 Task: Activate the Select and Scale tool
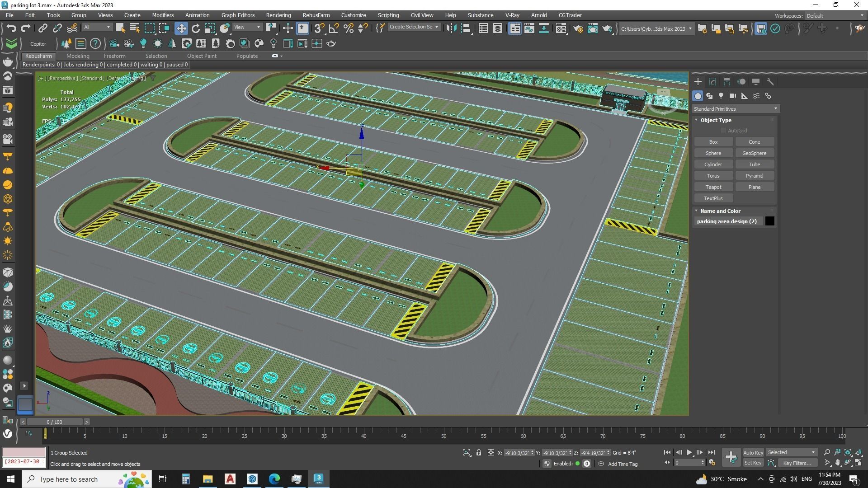click(x=210, y=28)
